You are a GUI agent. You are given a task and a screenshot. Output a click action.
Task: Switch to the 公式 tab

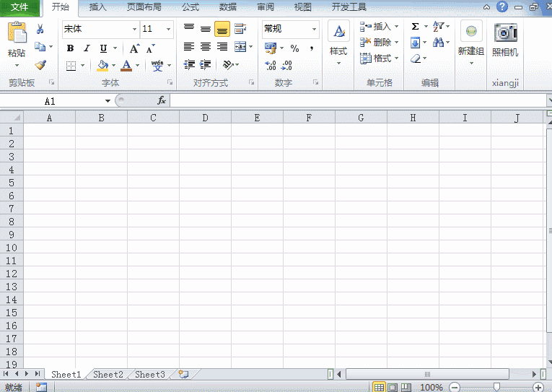[190, 7]
